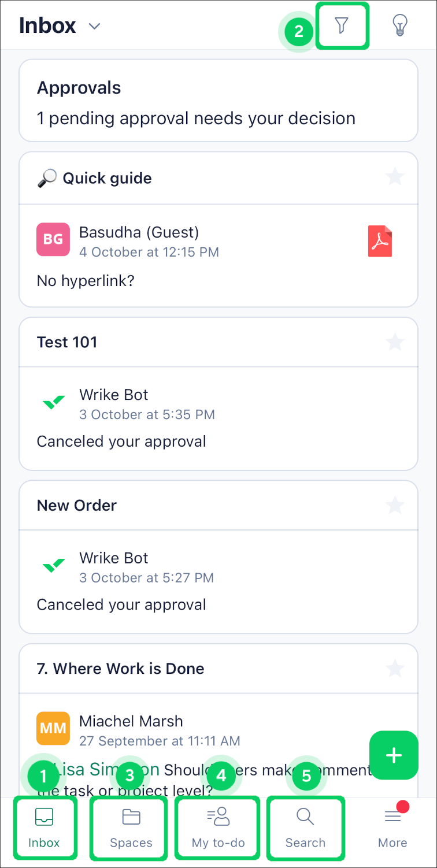Open the Search tab
The image size is (437, 868).
click(305, 829)
